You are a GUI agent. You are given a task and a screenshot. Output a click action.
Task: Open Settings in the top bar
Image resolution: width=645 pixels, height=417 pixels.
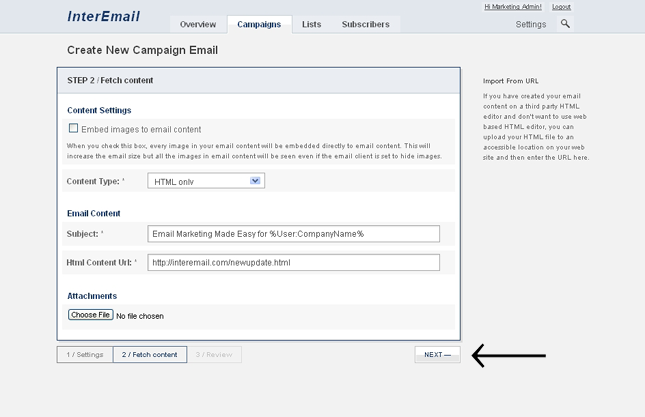tap(530, 24)
